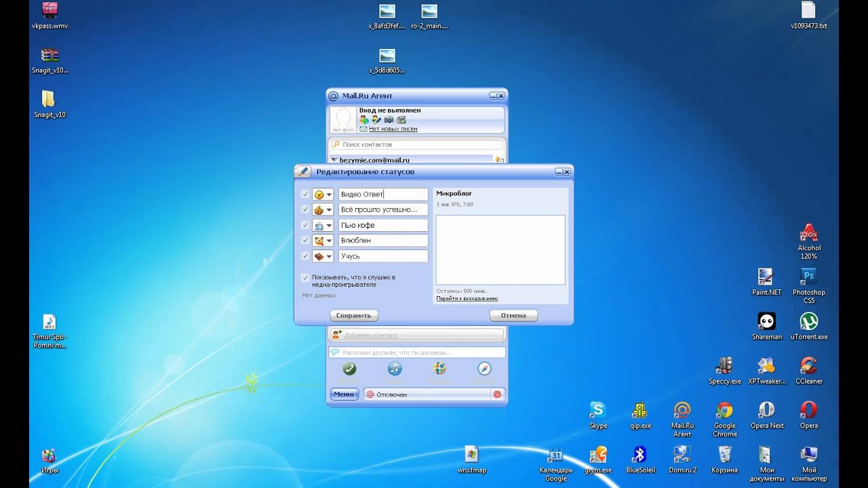Select the Alcohol 120% desktop icon
The height and width of the screenshot is (488, 868).
[x=808, y=241]
